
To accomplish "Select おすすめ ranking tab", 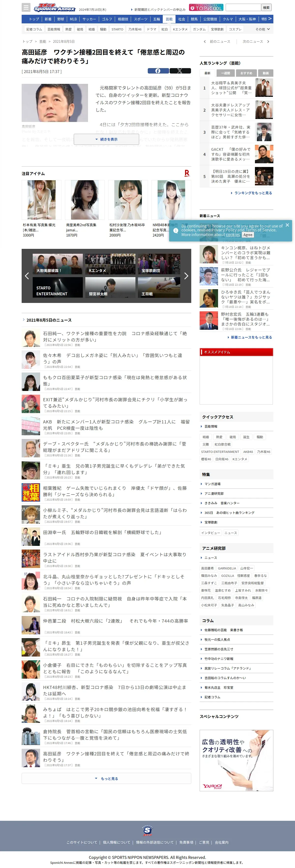I will tap(246, 73).
